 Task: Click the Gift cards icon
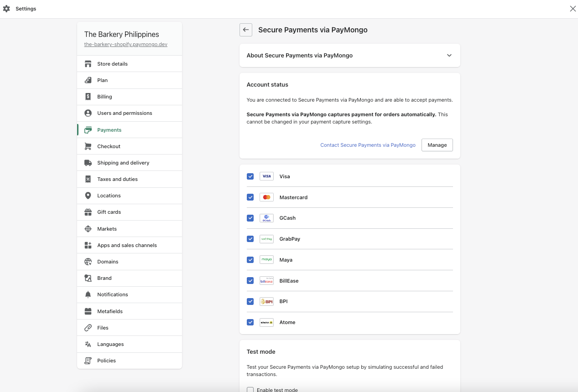tap(88, 212)
